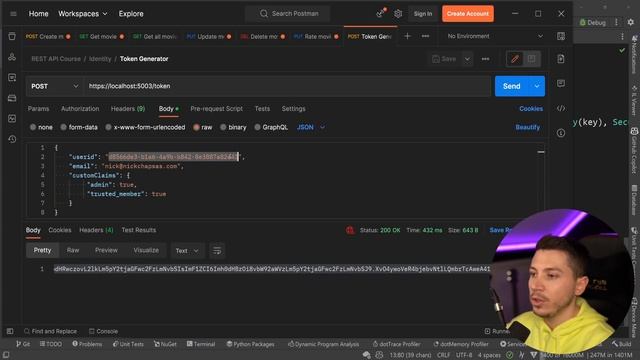Click the request URL field
640x360 pixels.
tap(287, 86)
